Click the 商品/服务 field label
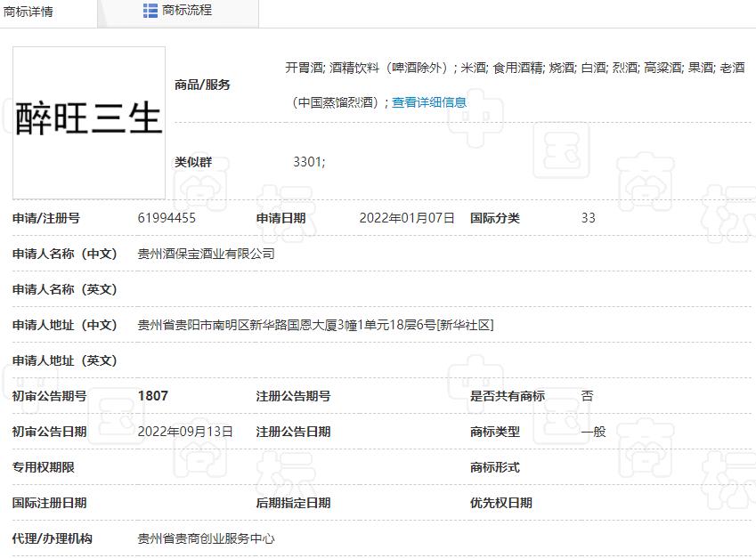 click(202, 85)
